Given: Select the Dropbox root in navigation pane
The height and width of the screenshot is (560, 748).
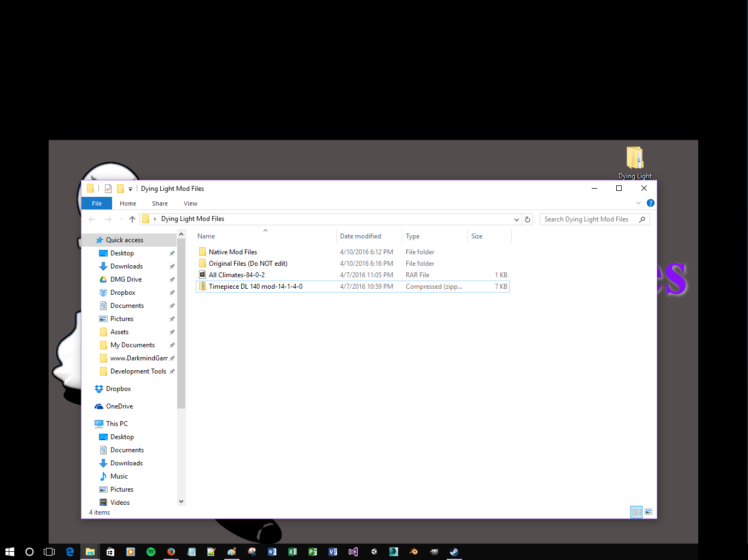Looking at the screenshot, I should tap(118, 389).
